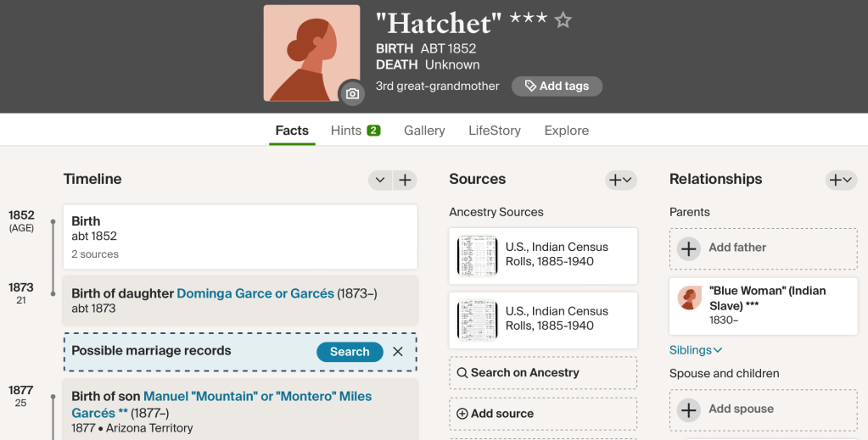The width and height of the screenshot is (868, 440).
Task: Open the LifeStory tab
Action: pos(495,131)
